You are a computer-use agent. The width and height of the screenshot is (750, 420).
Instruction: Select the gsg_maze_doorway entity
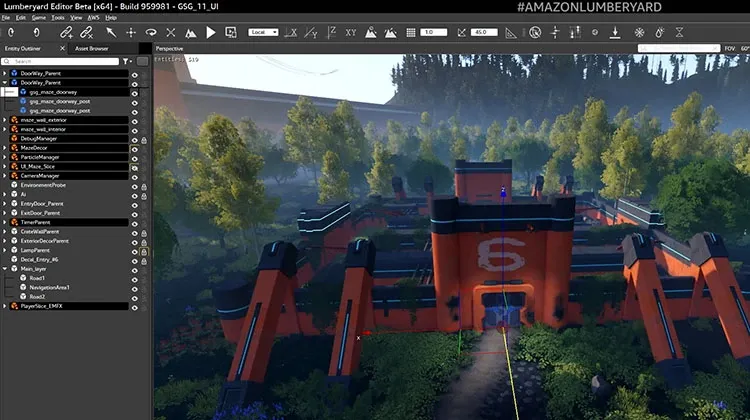point(53,92)
